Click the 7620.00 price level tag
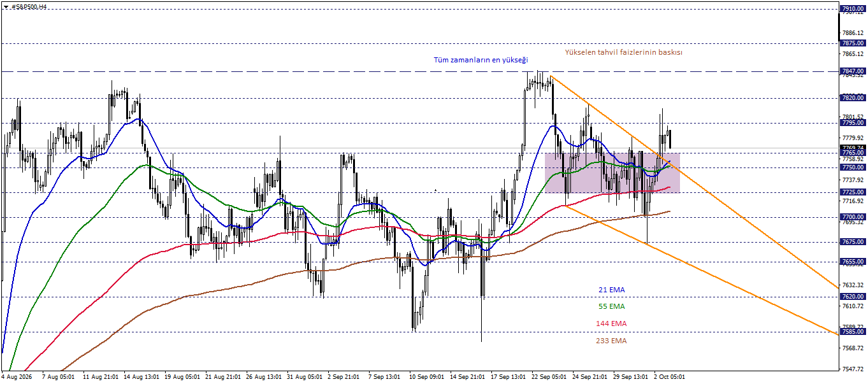Viewport: 868px width, 384px height. click(853, 297)
